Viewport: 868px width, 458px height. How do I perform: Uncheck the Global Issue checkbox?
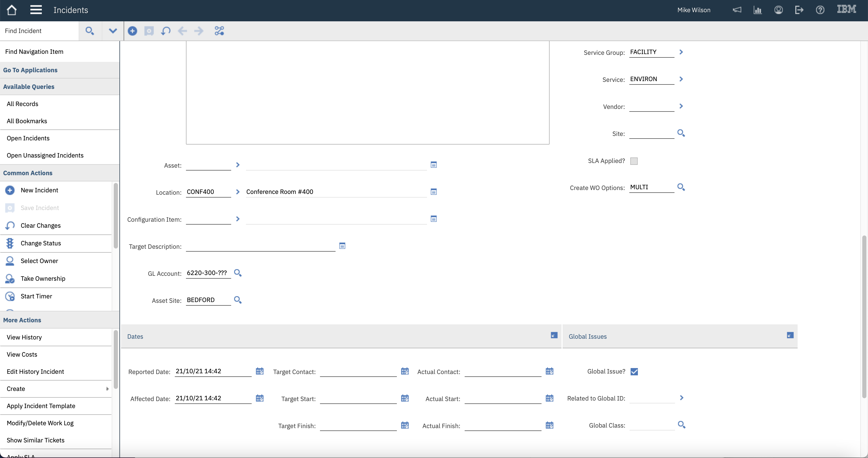(x=634, y=372)
